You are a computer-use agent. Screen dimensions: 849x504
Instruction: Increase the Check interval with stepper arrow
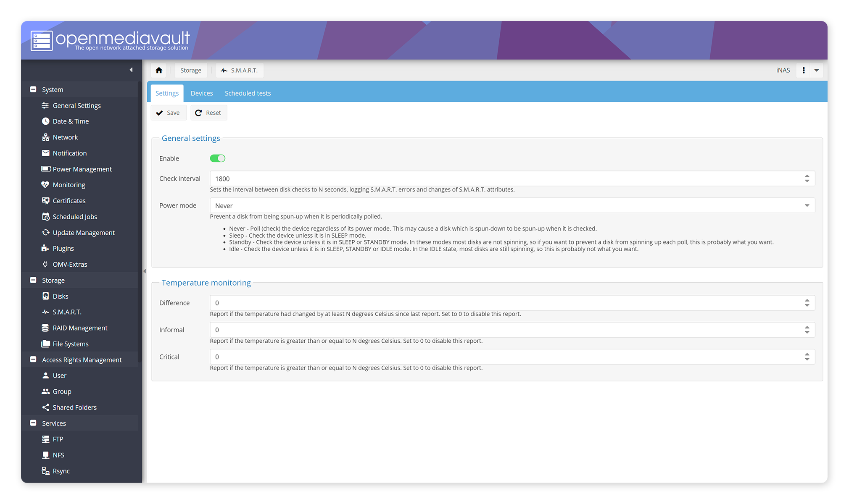807,176
